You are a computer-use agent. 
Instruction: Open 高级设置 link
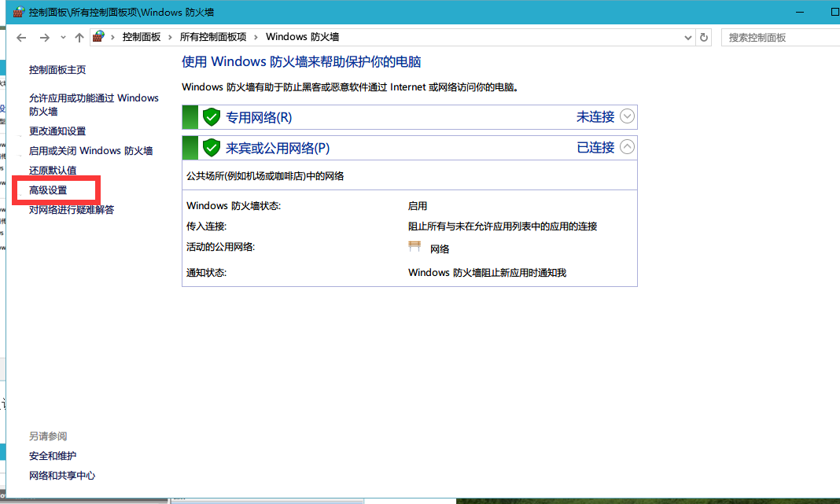48,190
